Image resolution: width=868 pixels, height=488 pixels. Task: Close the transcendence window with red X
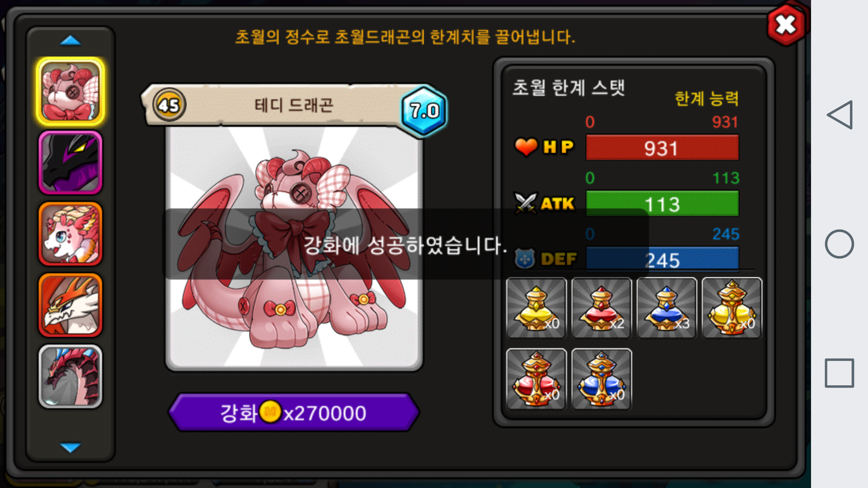786,25
